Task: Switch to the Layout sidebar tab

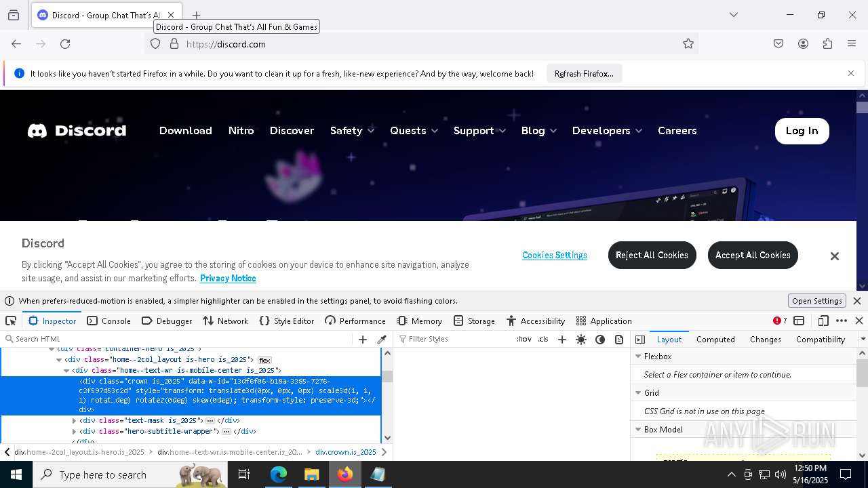Action: point(669,340)
